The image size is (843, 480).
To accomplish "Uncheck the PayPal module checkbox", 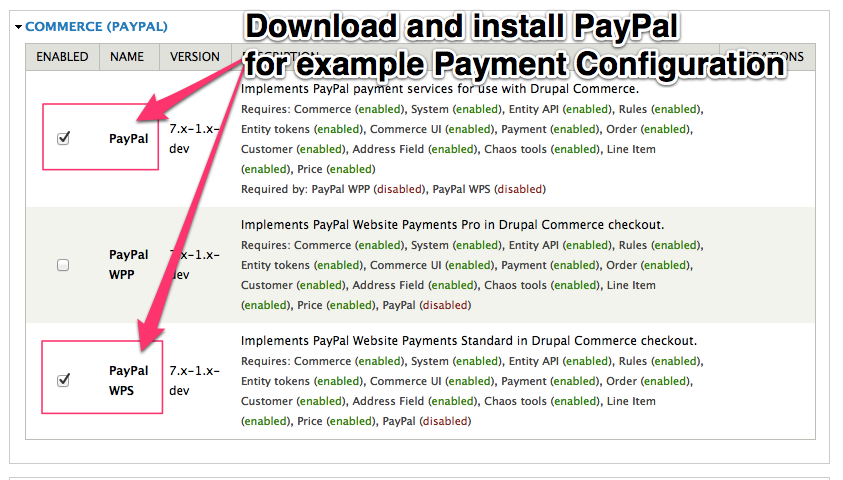I will 63,138.
